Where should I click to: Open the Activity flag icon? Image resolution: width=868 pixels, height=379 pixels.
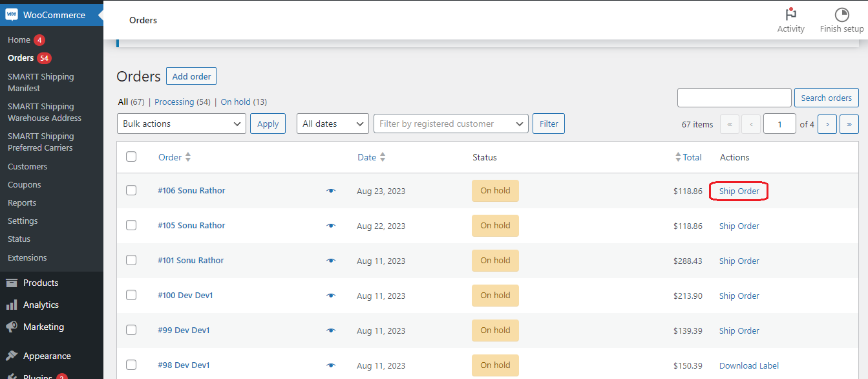click(790, 15)
